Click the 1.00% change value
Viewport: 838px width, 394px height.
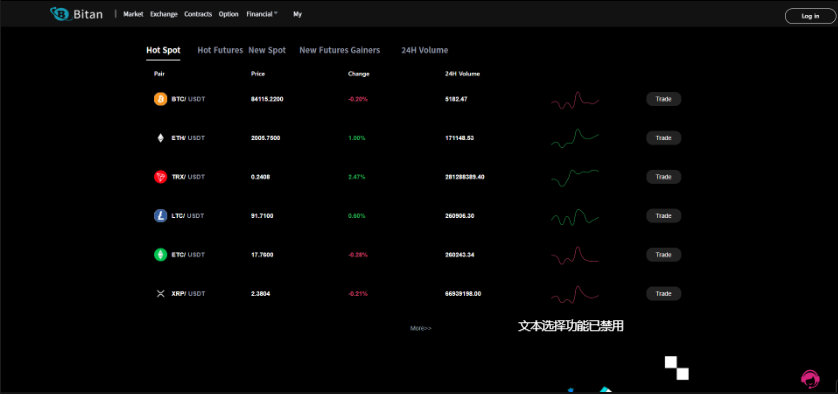coord(356,138)
